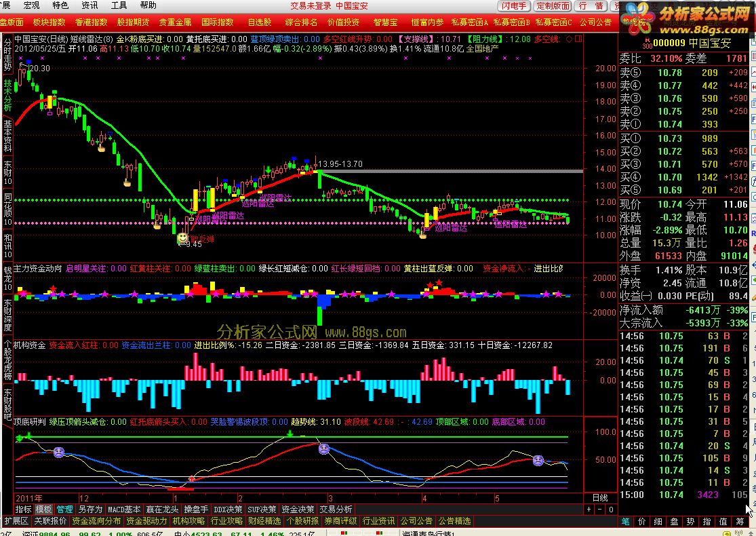The width and height of the screenshot is (756, 536).
Task: Click the K300 badge beside stock code
Action: point(647,43)
